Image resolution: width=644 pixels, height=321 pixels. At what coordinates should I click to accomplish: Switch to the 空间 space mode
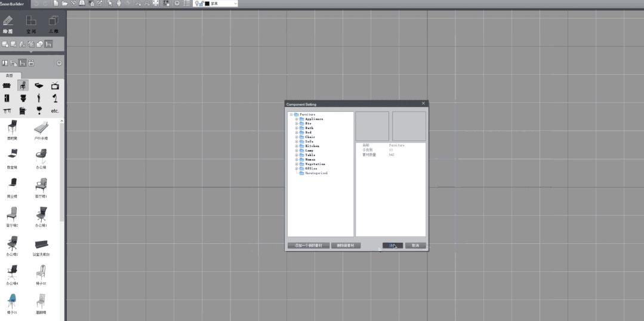click(x=31, y=25)
